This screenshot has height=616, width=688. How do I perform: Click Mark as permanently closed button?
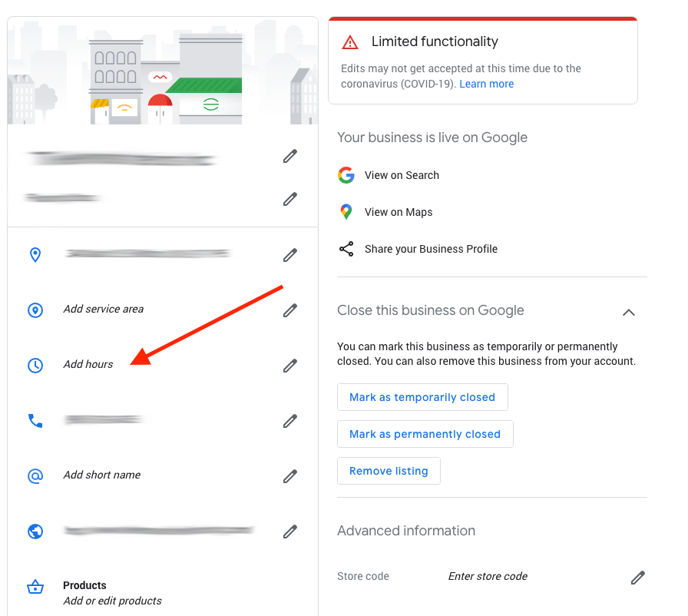click(x=425, y=434)
